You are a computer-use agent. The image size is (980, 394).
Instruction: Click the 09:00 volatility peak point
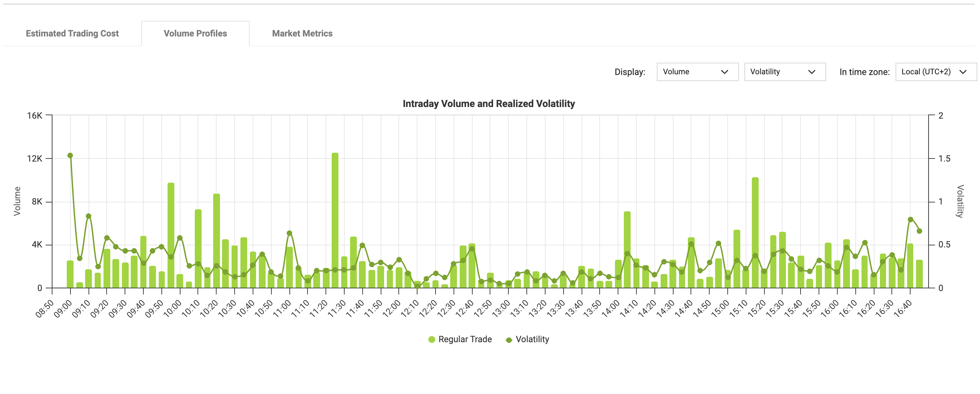[x=70, y=155]
